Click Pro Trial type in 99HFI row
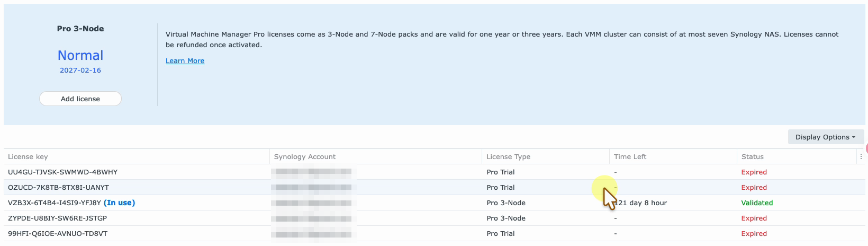 [501, 234]
